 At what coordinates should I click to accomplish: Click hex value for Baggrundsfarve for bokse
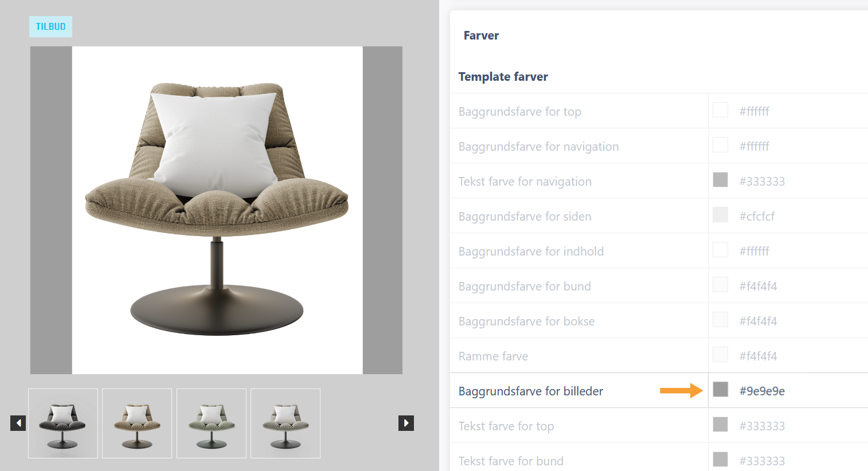pyautogui.click(x=758, y=321)
